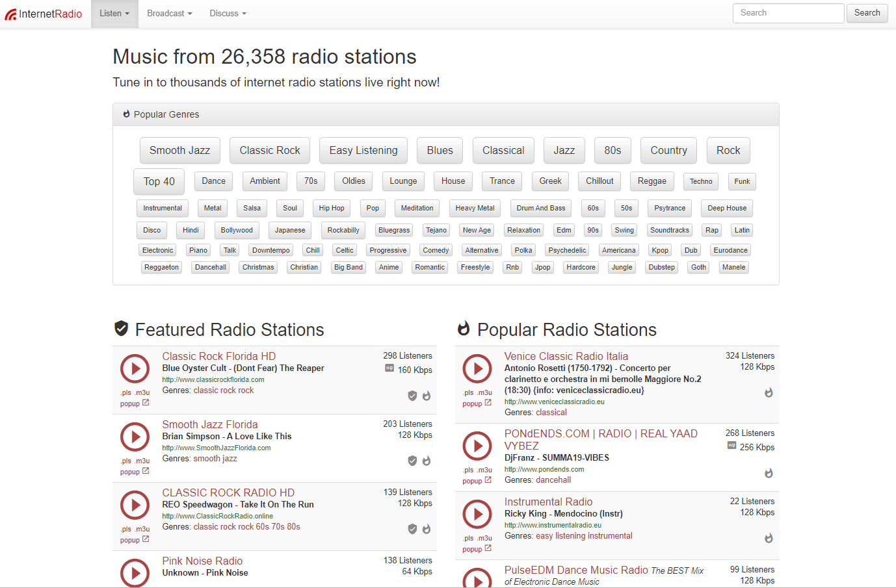The height and width of the screenshot is (588, 896).
Task: Select the Classic Rock genre
Action: click(270, 150)
